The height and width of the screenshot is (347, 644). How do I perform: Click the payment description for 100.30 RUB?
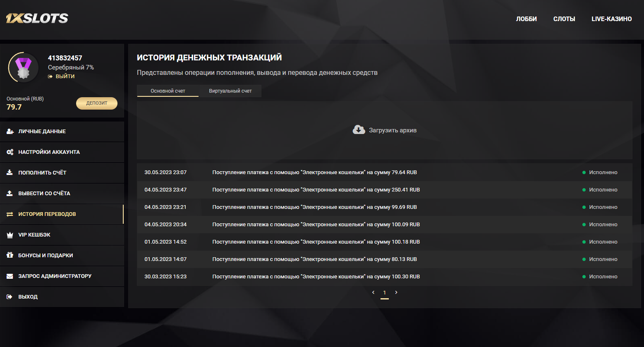316,277
